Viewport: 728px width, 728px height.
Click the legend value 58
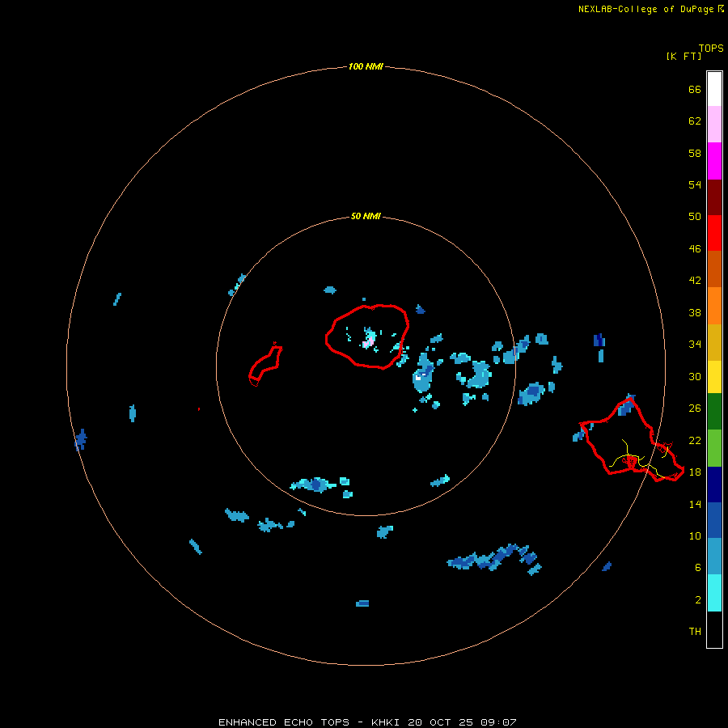[x=695, y=153]
